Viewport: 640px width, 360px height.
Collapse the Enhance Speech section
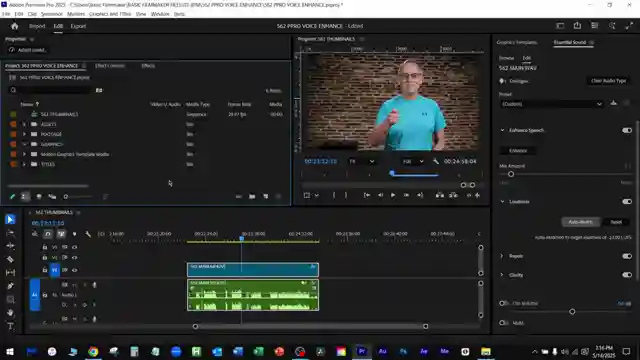(502, 131)
